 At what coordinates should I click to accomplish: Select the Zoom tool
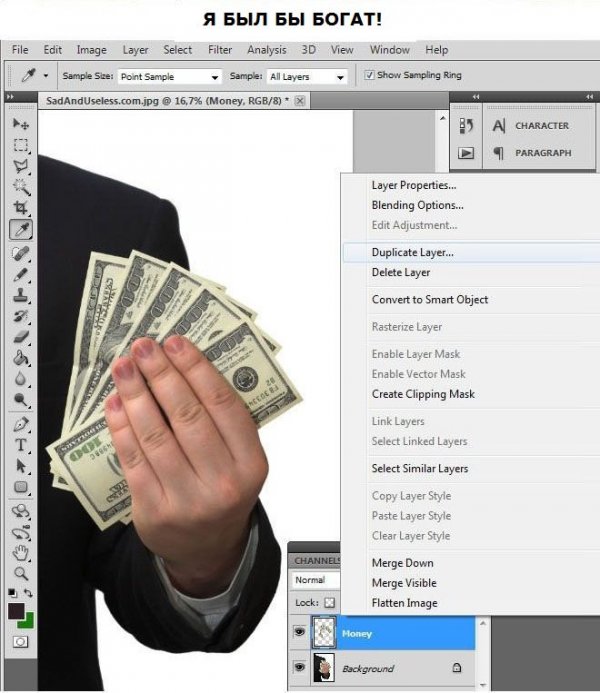click(x=20, y=574)
